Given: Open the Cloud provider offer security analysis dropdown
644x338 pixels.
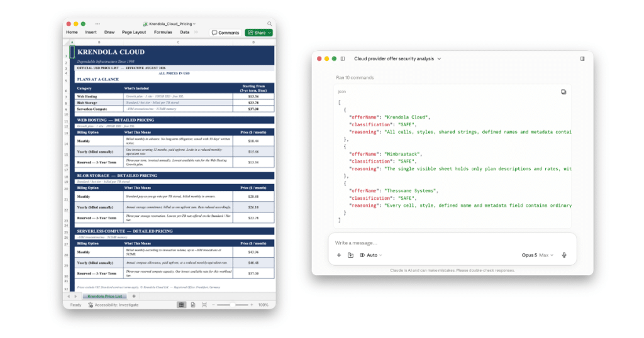Looking at the screenshot, I should (x=397, y=58).
